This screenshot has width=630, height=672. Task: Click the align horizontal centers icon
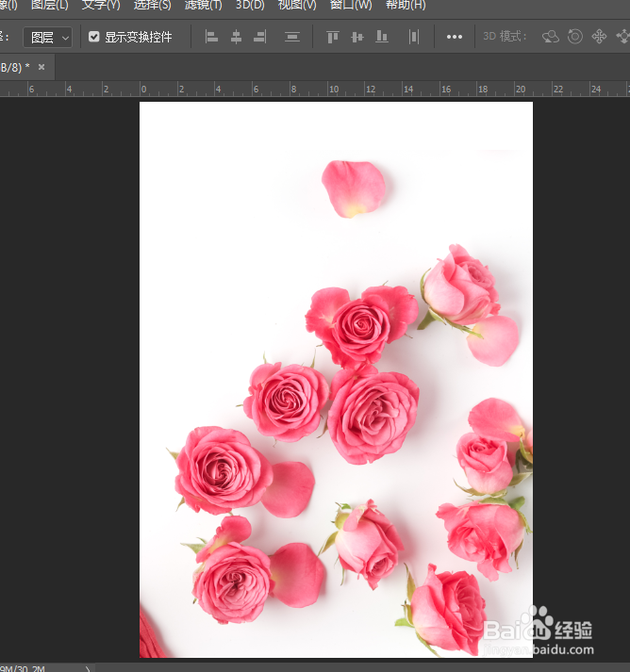pos(236,37)
